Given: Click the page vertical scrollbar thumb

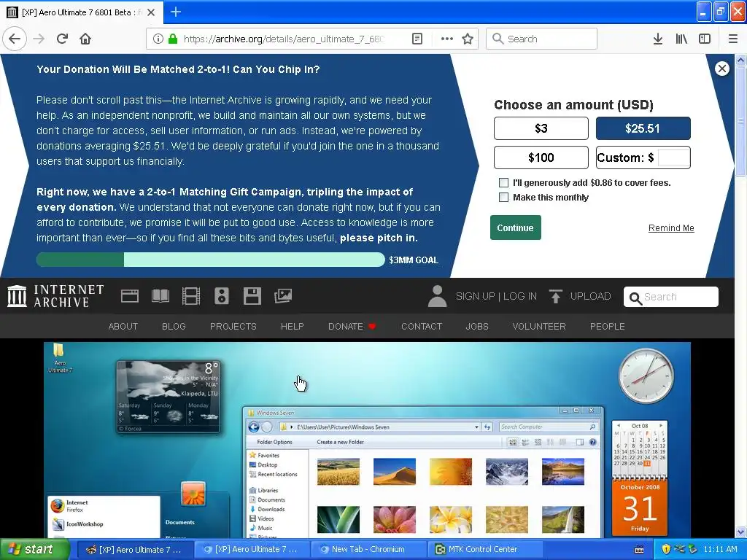Looking at the screenshot, I should click(x=740, y=122).
